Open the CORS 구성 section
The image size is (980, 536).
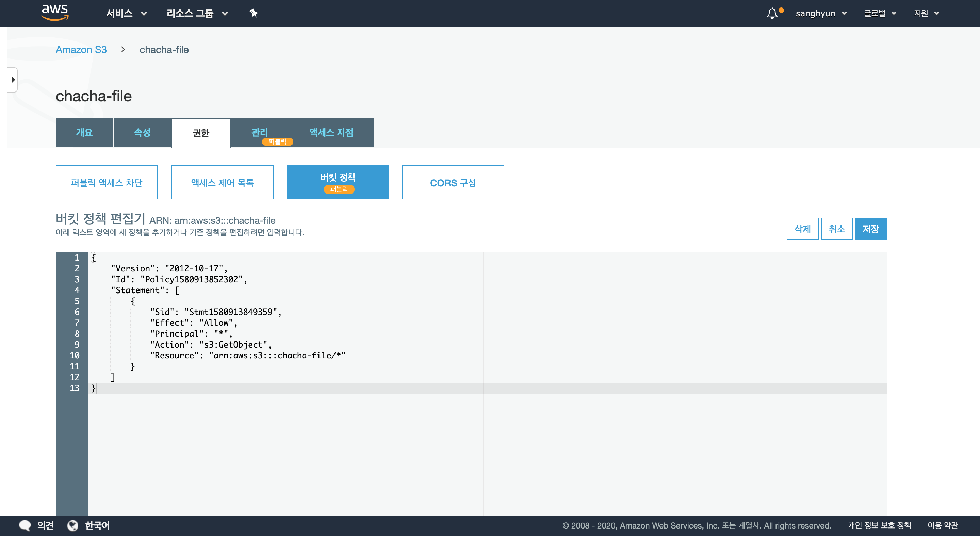[453, 183]
